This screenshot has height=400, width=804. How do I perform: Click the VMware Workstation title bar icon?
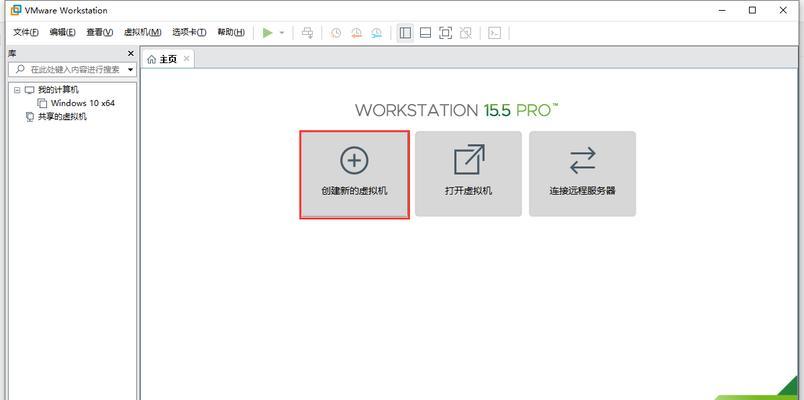[16, 10]
